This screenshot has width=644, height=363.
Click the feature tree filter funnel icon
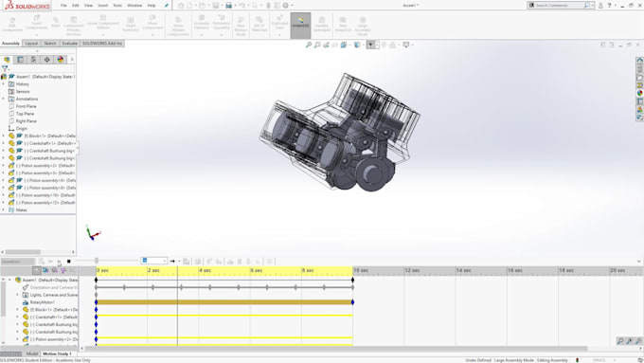(5, 68)
